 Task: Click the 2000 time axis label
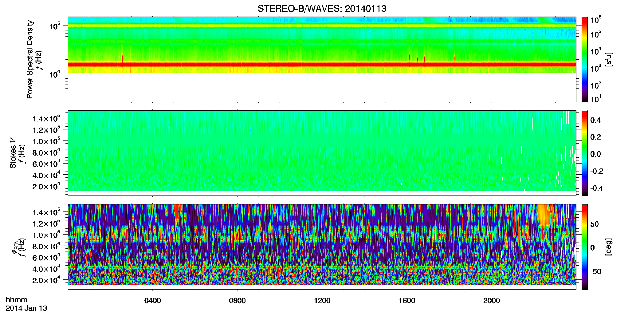pyautogui.click(x=492, y=301)
